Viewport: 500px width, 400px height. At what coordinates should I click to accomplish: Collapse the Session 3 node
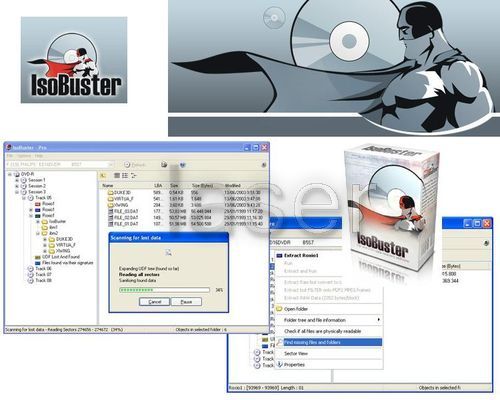pos(17,192)
